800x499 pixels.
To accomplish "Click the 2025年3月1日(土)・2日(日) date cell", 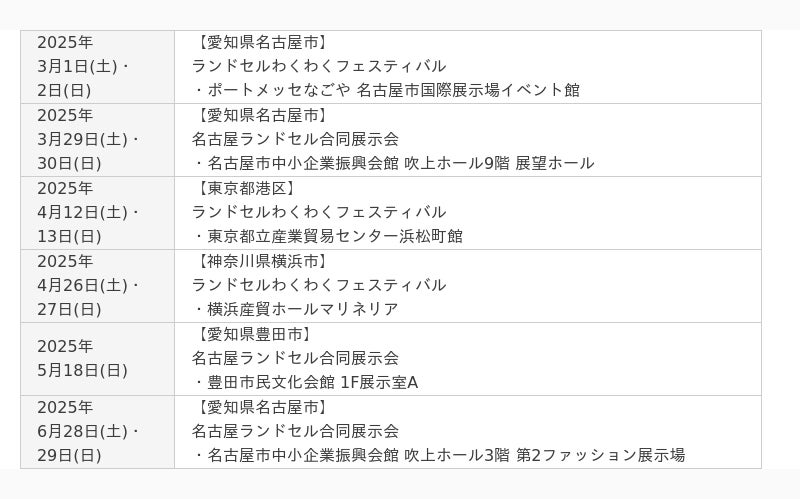I will (x=97, y=67).
